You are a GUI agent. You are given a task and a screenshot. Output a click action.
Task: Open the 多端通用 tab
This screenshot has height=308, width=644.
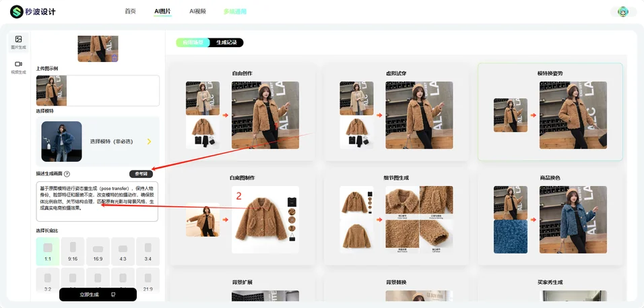point(235,11)
